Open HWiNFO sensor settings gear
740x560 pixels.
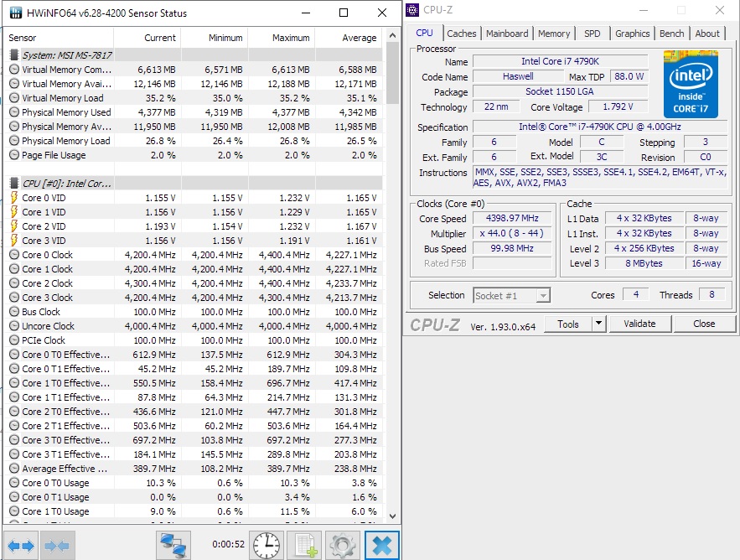(x=343, y=546)
